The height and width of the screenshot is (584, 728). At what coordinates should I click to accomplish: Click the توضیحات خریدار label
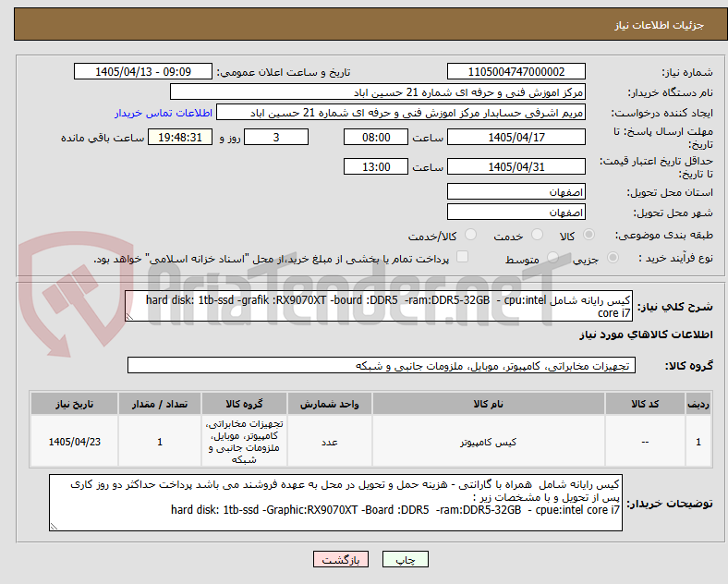670,504
